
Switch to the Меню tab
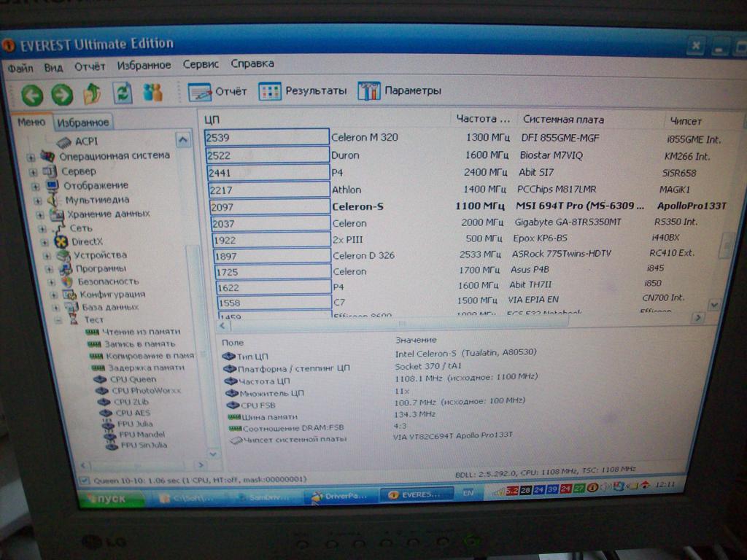(31, 122)
